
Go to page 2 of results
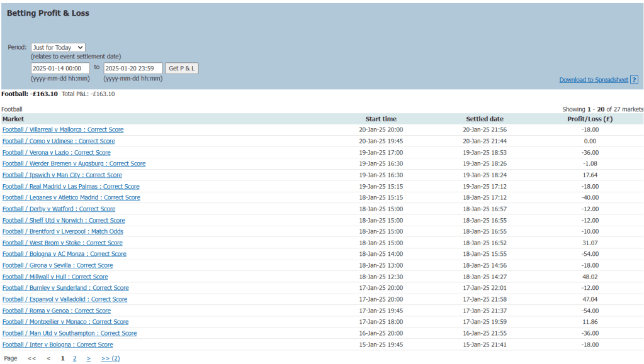click(x=74, y=358)
